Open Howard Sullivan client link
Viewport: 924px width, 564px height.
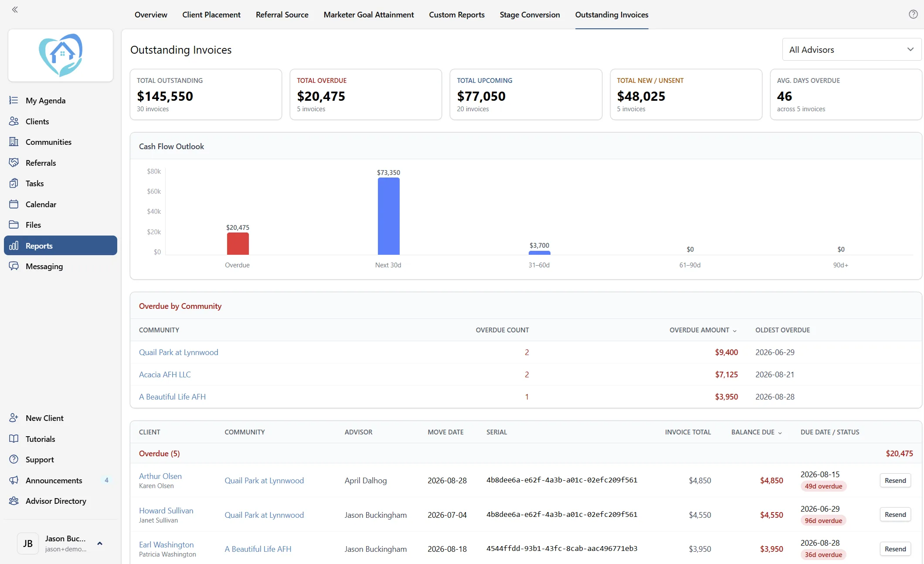[x=166, y=511]
